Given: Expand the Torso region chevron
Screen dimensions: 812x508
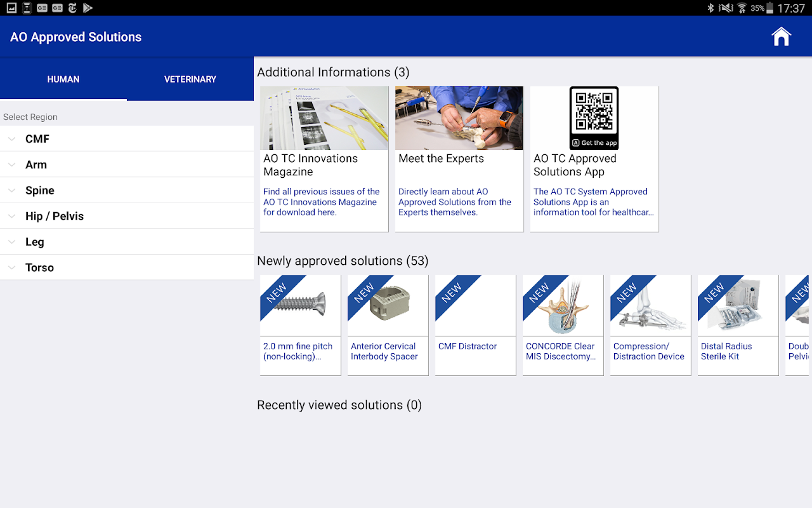Looking at the screenshot, I should click(12, 267).
